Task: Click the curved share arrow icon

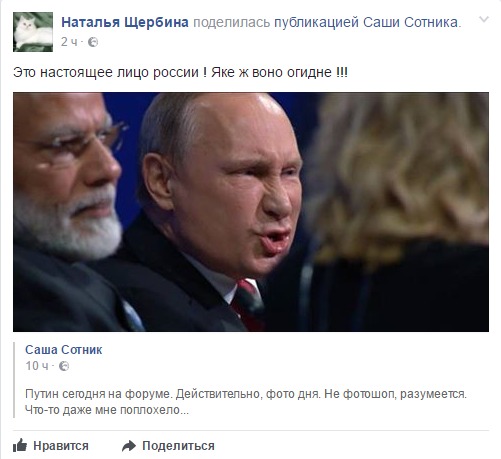Action: (129, 446)
